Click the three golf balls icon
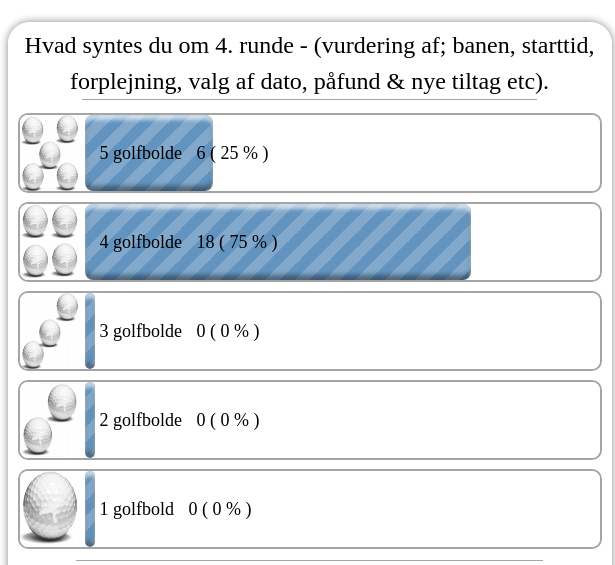 50,331
